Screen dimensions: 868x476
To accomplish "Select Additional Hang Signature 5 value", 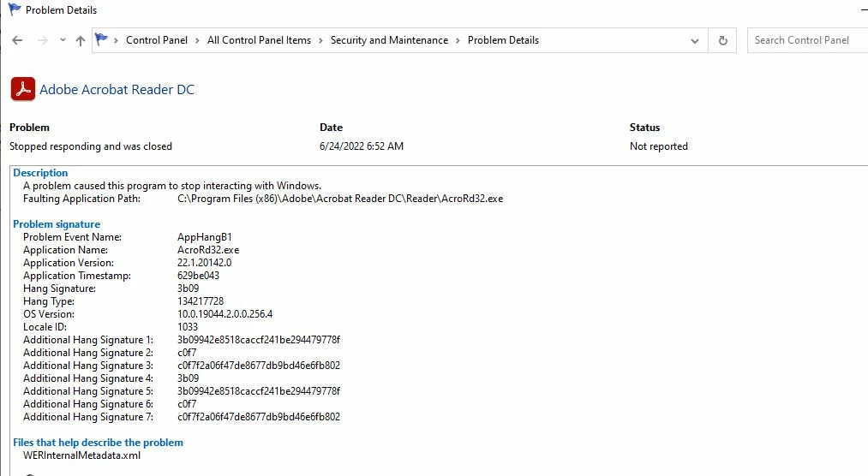I will (259, 391).
